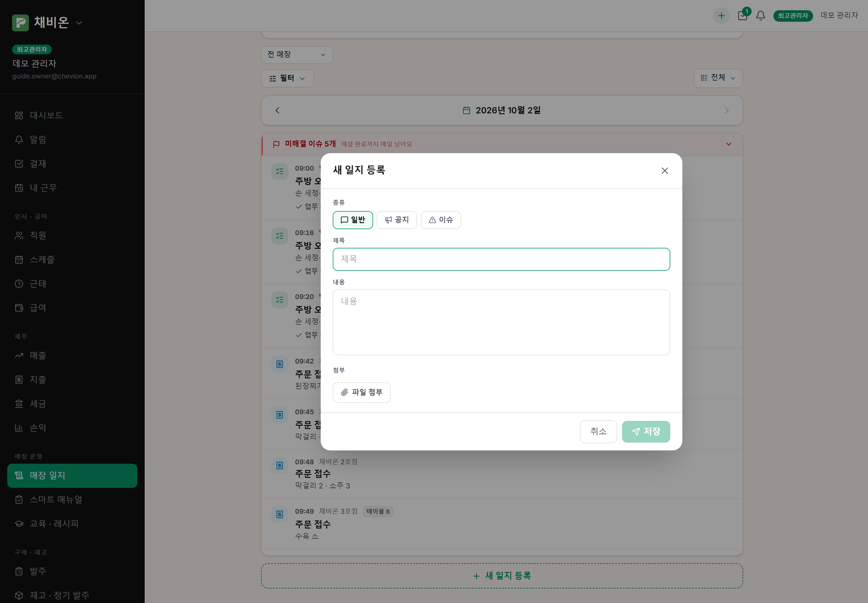Screen dimensions: 868x603
Task: Open 지출 in the sidebar
Action: pyautogui.click(x=72, y=380)
